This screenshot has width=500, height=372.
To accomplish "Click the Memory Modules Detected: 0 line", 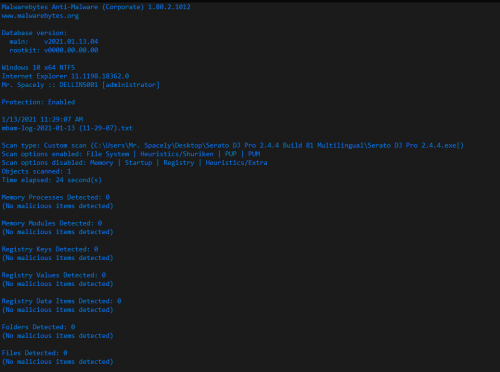I will [52, 223].
